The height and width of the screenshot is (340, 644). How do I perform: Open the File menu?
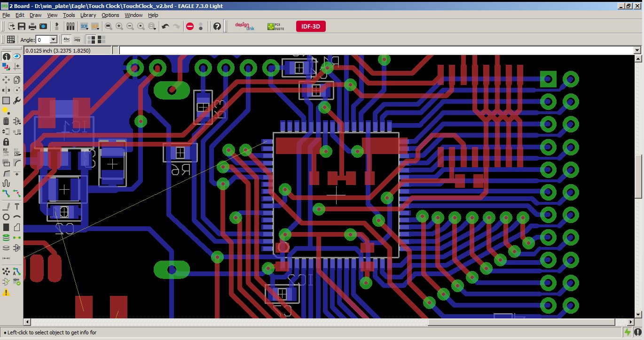pyautogui.click(x=6, y=15)
